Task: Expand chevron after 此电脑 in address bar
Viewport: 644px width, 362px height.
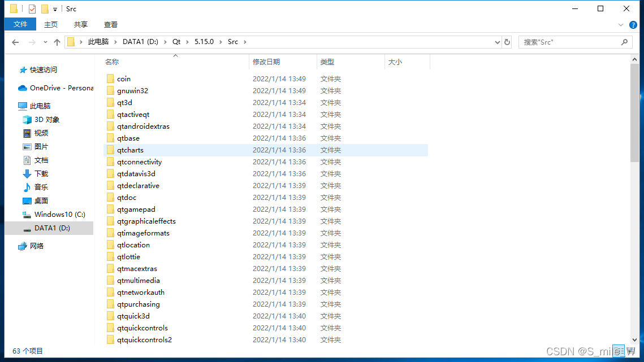Action: pos(115,42)
